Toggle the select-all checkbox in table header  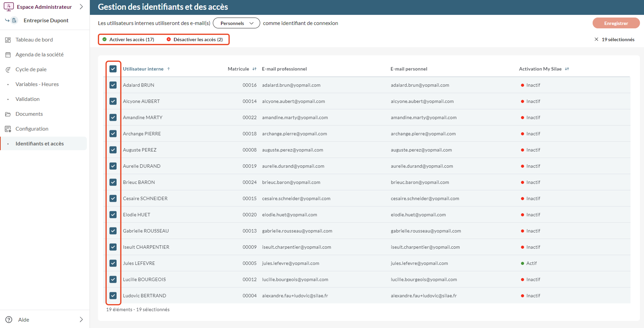click(113, 69)
